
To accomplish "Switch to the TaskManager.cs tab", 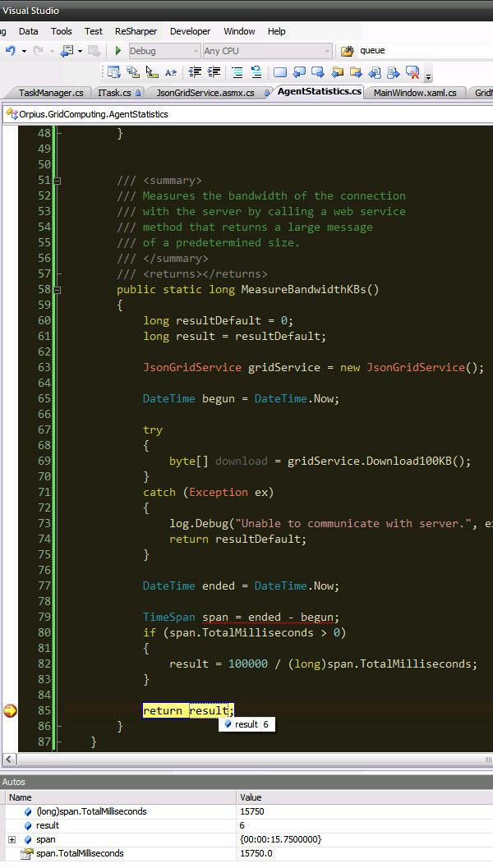I will pyautogui.click(x=51, y=93).
